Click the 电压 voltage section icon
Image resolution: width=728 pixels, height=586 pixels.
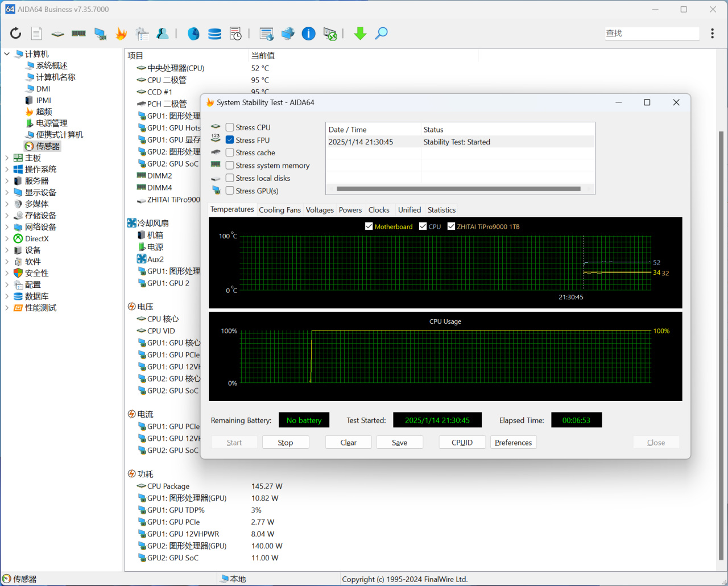[x=131, y=307]
